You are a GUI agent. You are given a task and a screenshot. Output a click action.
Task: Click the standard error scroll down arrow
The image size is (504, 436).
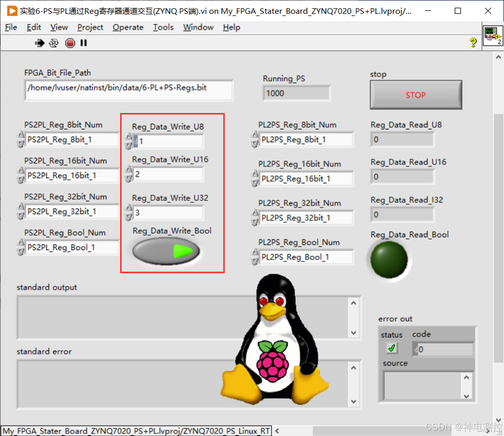(354, 401)
